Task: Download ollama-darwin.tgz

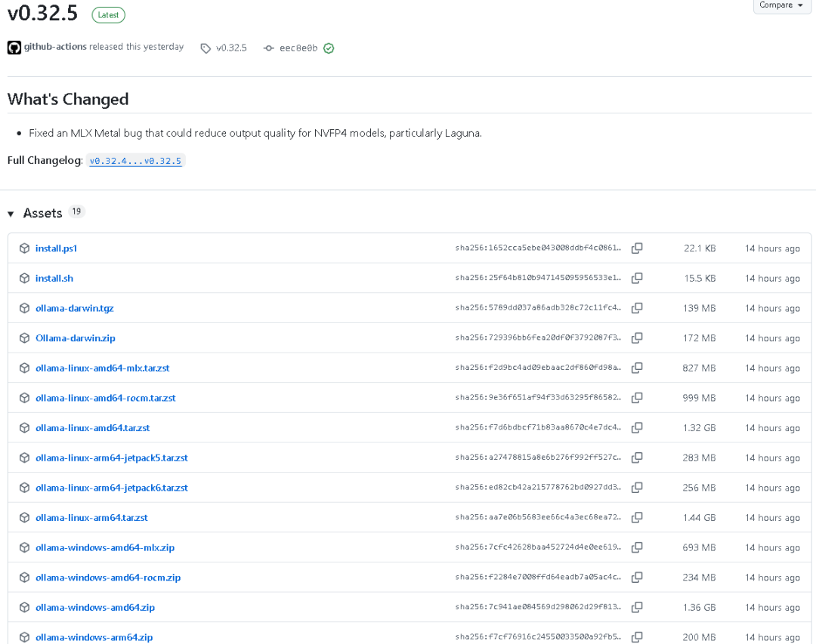Action: click(74, 308)
